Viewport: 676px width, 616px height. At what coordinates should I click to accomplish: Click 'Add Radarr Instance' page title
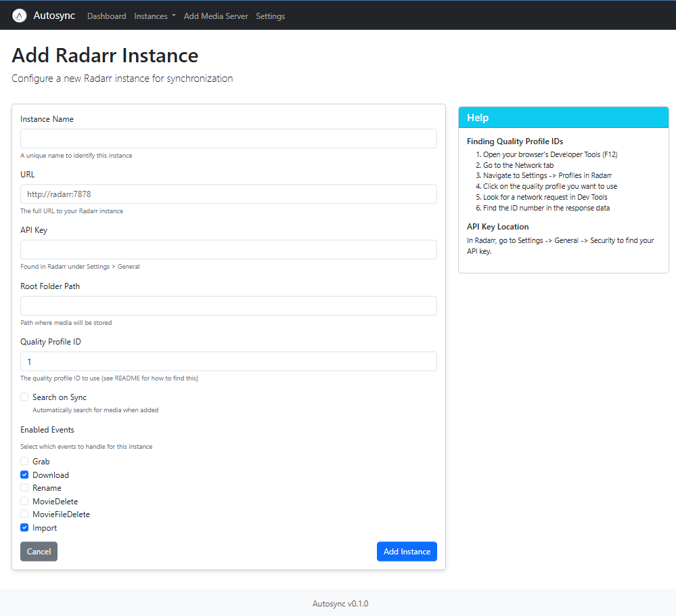(x=105, y=56)
